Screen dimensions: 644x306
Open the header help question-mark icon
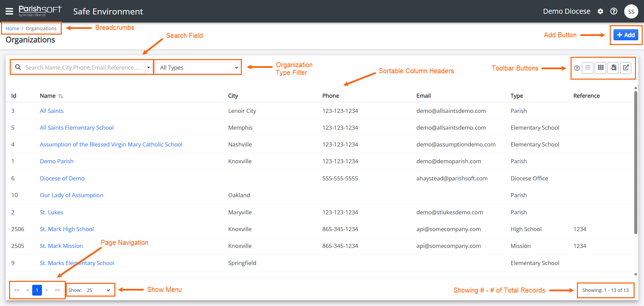click(x=614, y=11)
